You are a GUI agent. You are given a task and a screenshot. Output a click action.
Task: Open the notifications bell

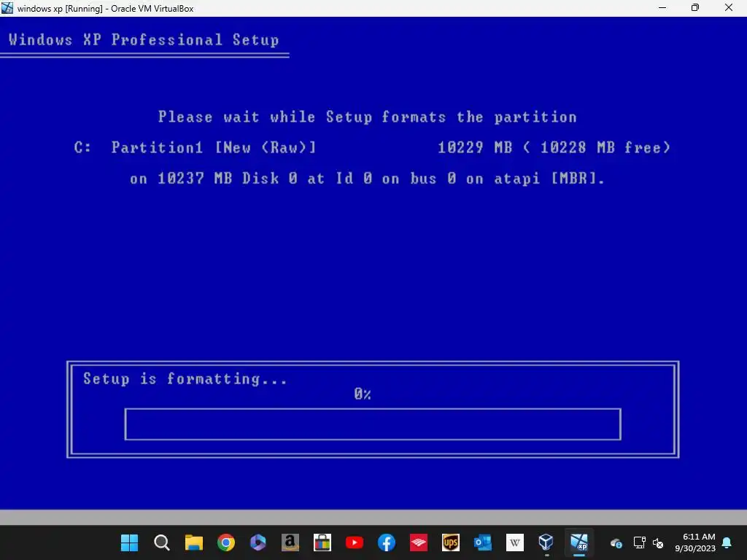pyautogui.click(x=727, y=542)
